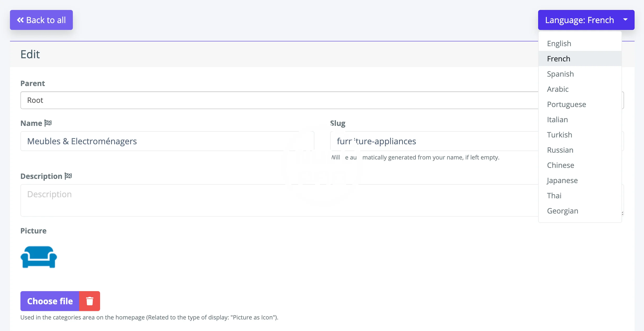Switch language to Italian
The width and height of the screenshot is (644, 331).
557,120
